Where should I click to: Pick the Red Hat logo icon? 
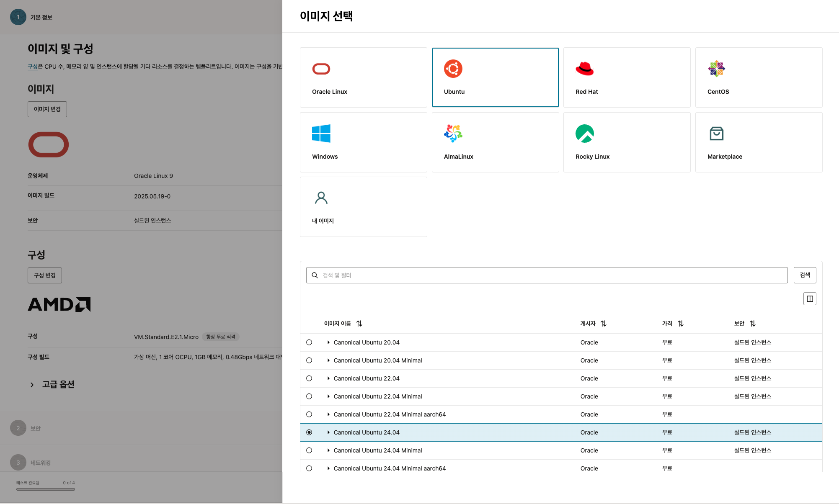click(585, 69)
